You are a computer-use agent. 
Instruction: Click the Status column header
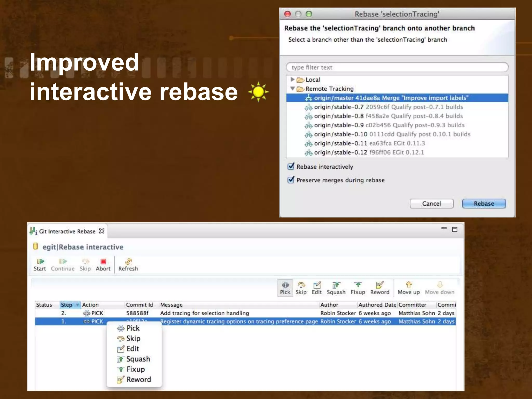[47, 305]
